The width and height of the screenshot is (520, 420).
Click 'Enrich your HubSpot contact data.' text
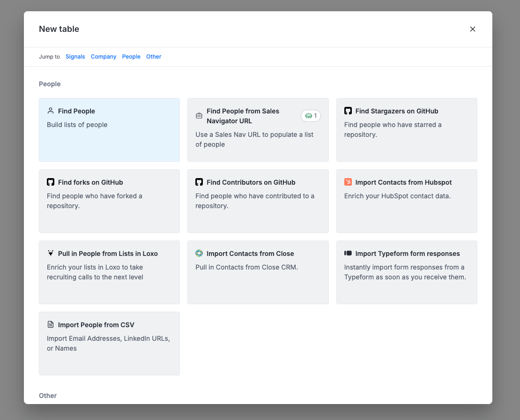[397, 196]
